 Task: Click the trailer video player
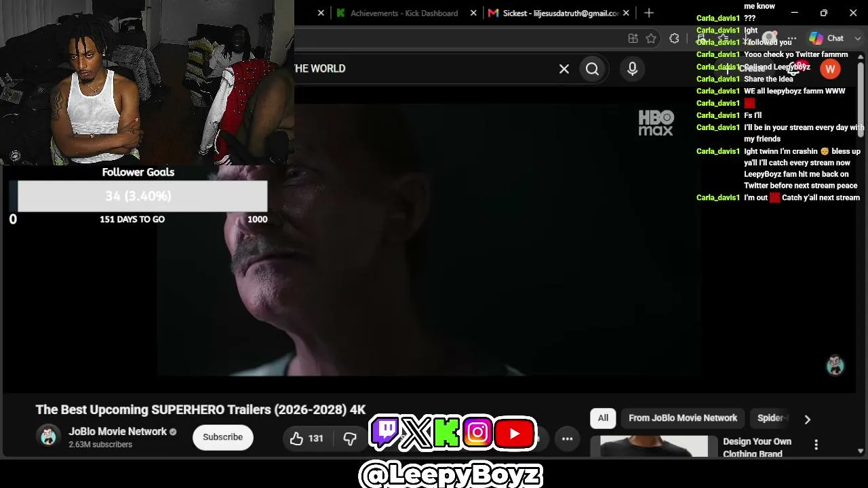429,239
